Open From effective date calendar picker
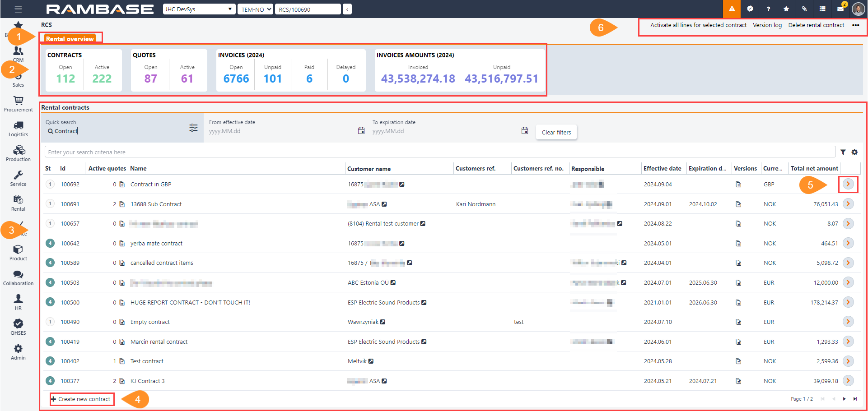The image size is (868, 411). pyautogui.click(x=361, y=131)
